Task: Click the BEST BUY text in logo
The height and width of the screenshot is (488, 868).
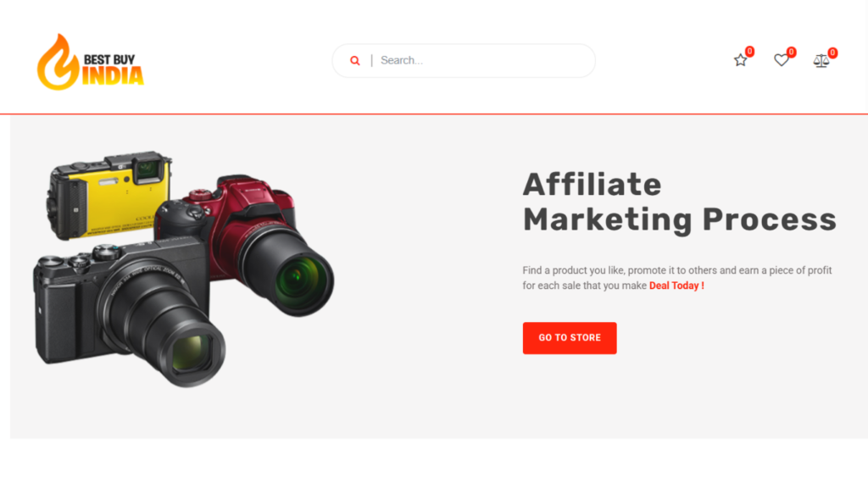Action: [x=109, y=59]
